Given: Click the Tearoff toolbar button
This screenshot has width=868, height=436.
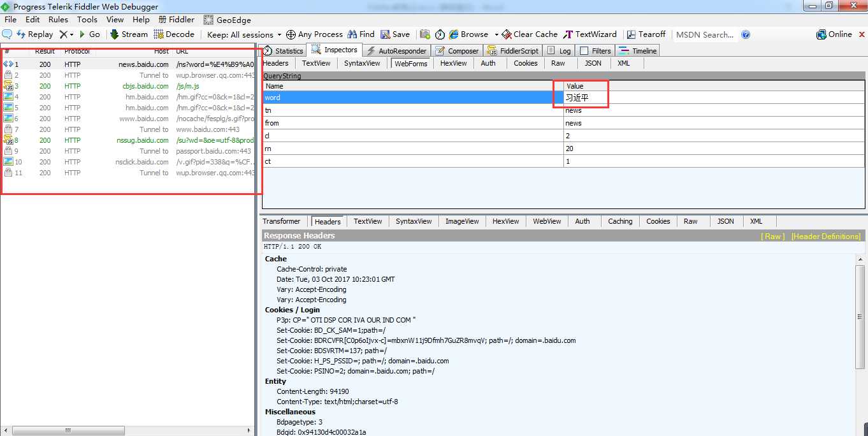Looking at the screenshot, I should (646, 34).
